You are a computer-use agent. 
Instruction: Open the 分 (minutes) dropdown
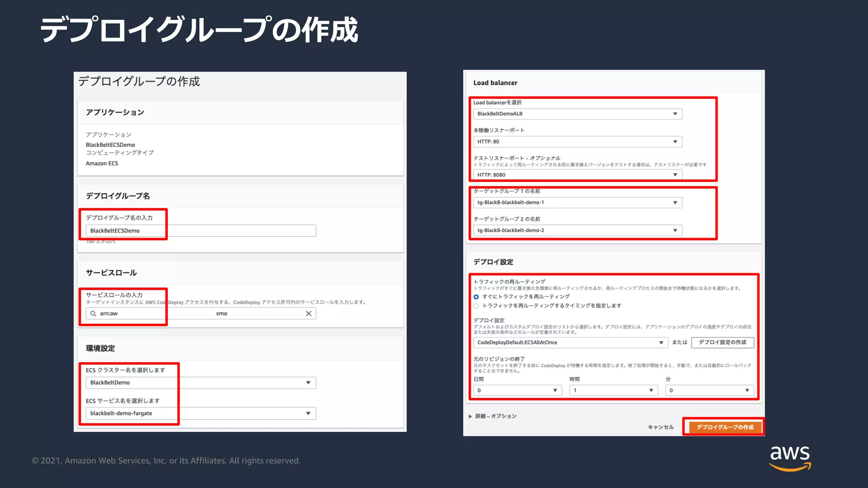point(710,390)
